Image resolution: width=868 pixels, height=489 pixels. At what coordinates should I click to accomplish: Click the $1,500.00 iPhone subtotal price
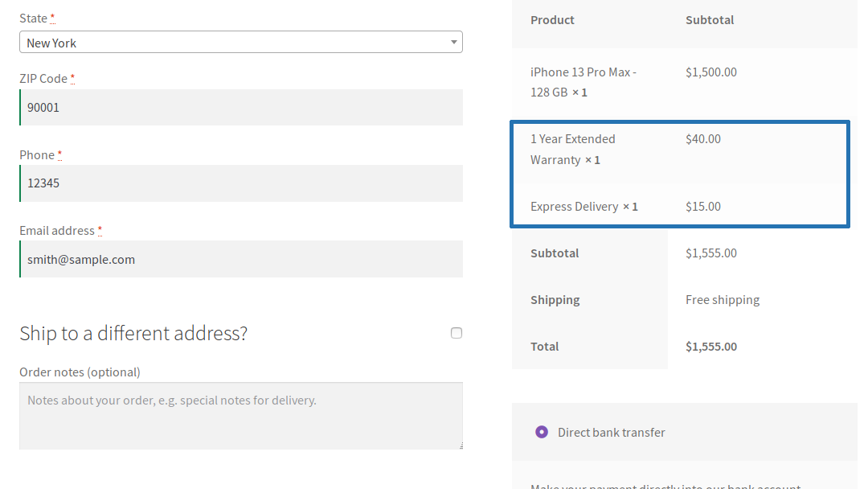711,72
